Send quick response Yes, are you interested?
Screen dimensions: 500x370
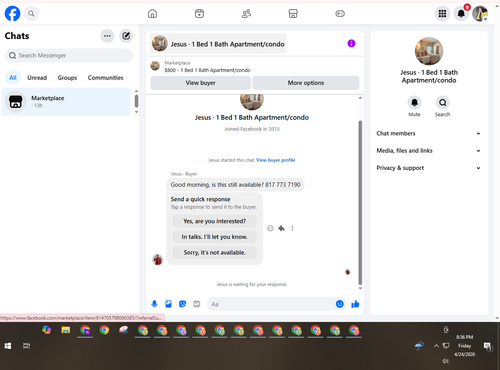point(214,221)
